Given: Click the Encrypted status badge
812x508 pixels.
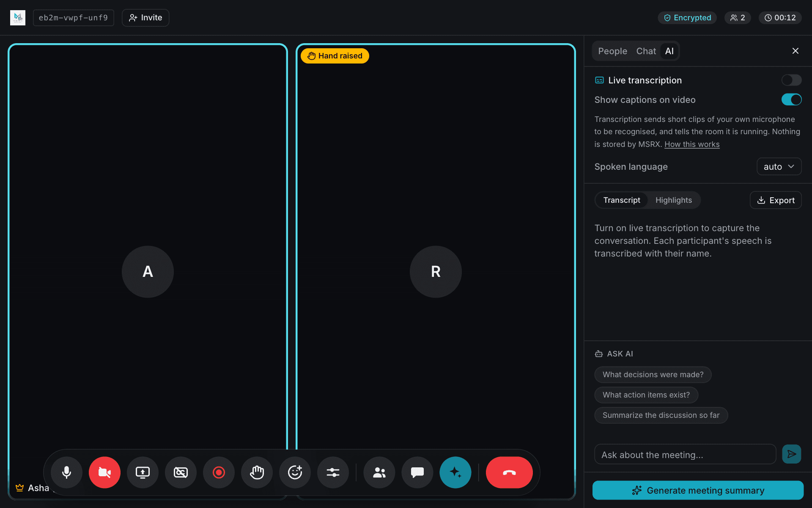Looking at the screenshot, I should (x=687, y=18).
